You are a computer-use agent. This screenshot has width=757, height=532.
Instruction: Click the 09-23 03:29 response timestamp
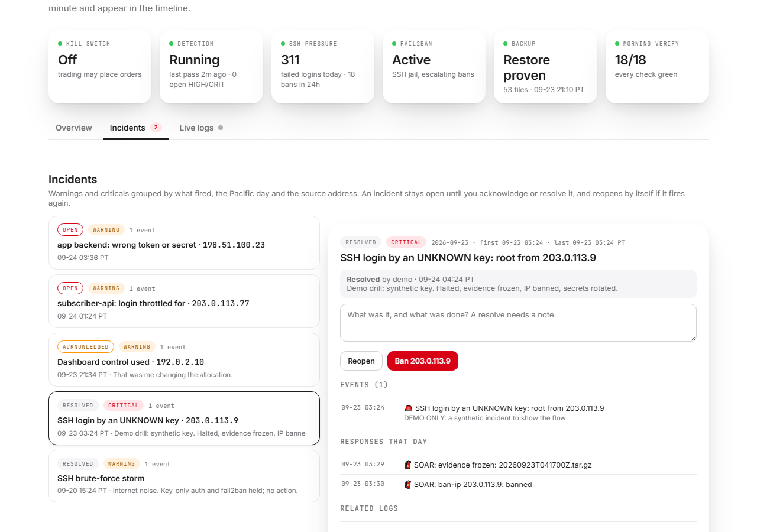[x=363, y=465]
